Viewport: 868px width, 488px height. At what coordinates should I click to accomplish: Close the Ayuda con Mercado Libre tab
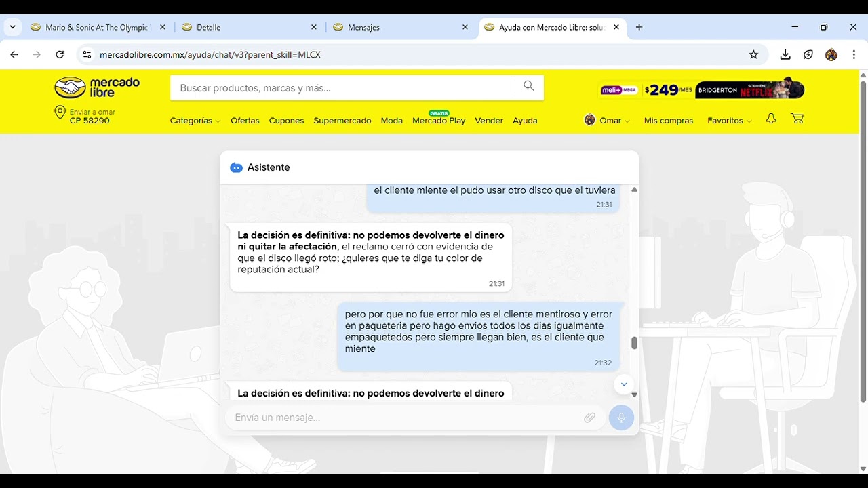[616, 27]
